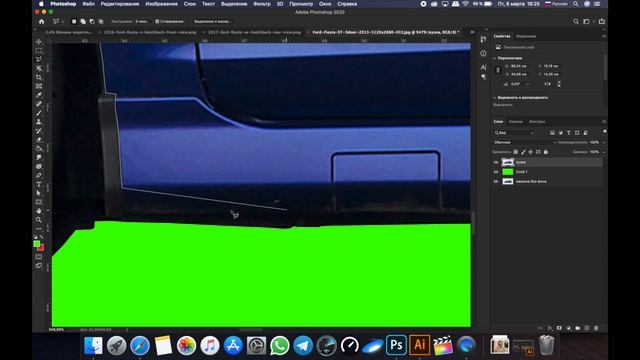Viewport: 640px width, 360px height.
Task: Collapse the Перспектива transform section
Action: [495, 58]
